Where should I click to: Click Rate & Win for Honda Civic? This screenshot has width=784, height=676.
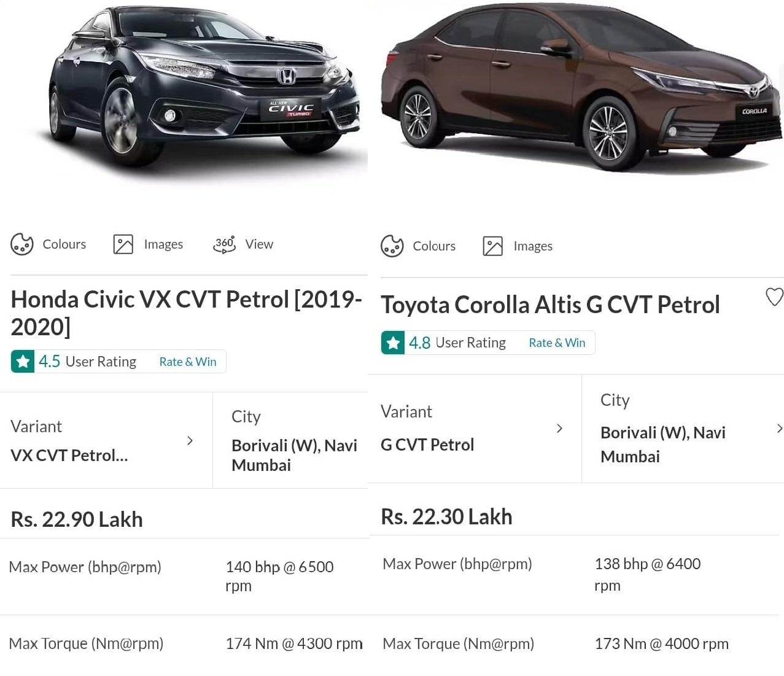pos(188,362)
